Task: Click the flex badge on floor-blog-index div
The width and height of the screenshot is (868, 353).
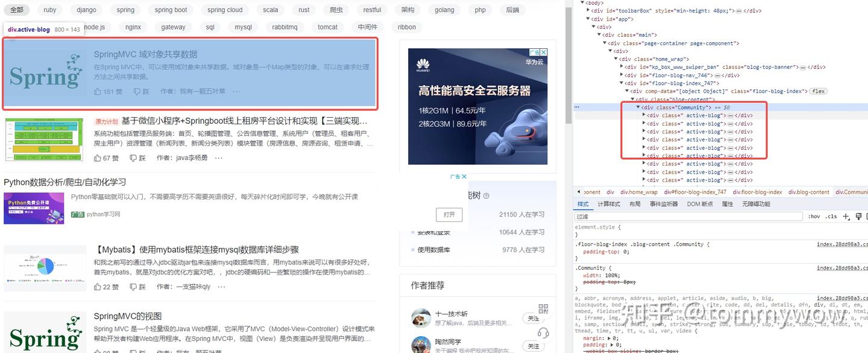Action: point(817,91)
